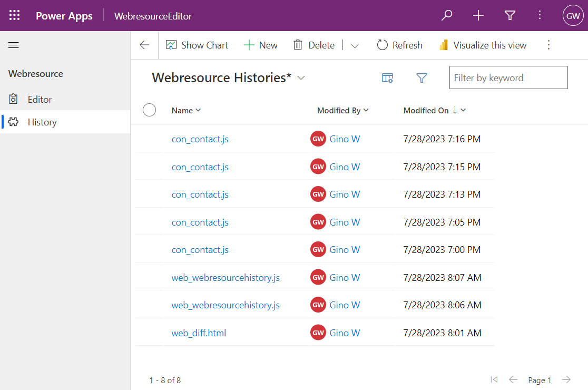The image size is (588, 390).
Task: Click the History puzzle icon in sidebar
Action: (13, 122)
